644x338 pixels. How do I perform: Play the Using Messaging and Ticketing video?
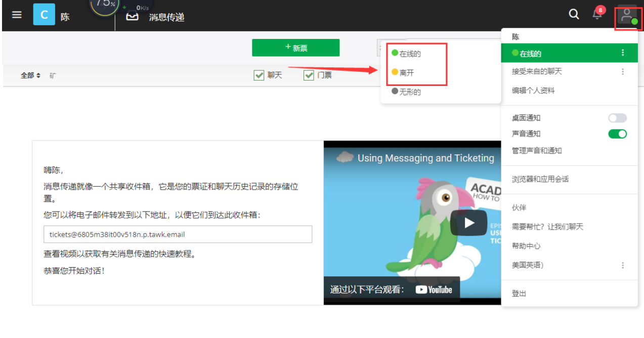click(x=468, y=223)
